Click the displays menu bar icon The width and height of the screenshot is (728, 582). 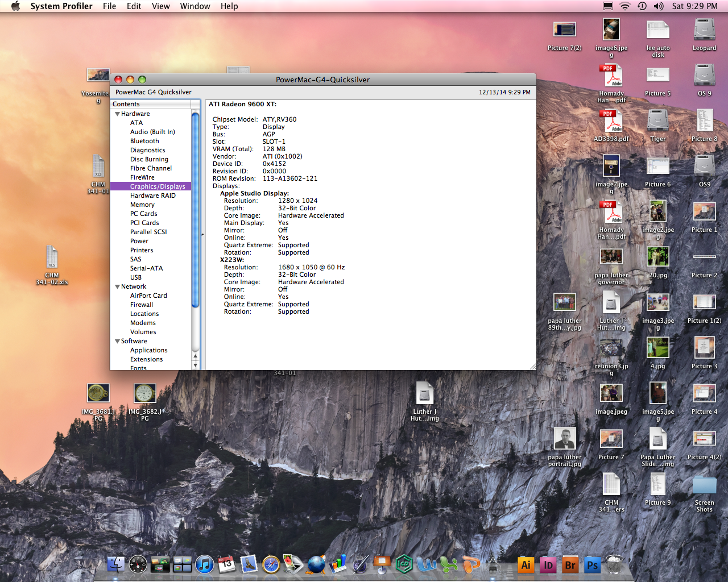click(x=608, y=6)
